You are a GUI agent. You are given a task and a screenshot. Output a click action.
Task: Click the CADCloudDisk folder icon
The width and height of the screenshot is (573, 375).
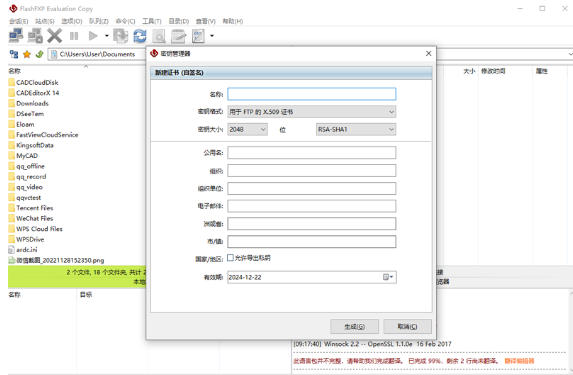[12, 82]
